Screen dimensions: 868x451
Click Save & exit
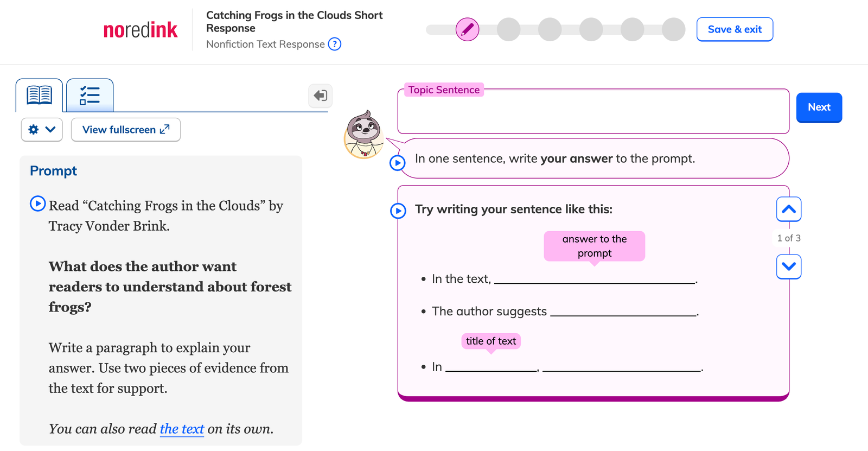coord(735,29)
